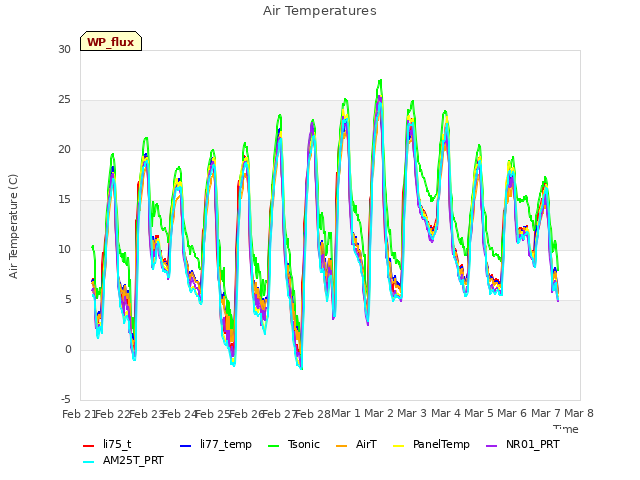This screenshot has width=640, height=480.
Task: Click the Mar 1 x-axis tick label
Action: point(346,413)
